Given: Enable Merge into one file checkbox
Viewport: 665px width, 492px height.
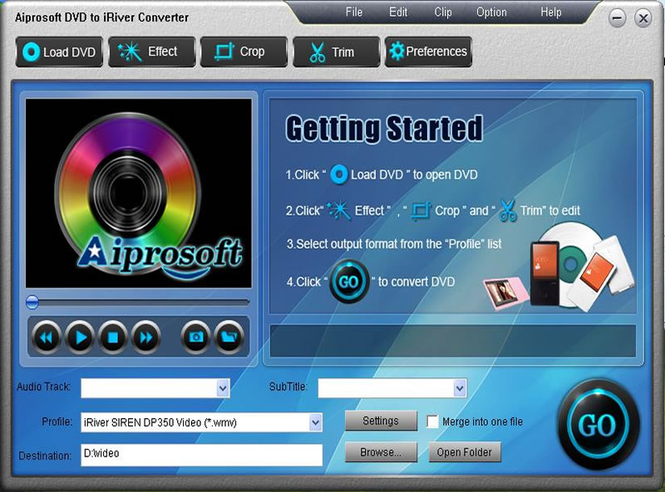Looking at the screenshot, I should pos(433,422).
